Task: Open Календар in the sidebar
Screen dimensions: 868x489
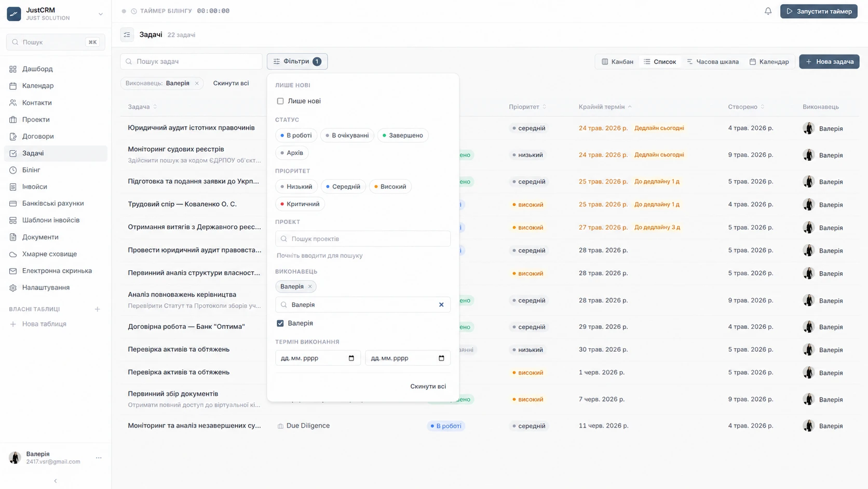Action: coord(56,86)
